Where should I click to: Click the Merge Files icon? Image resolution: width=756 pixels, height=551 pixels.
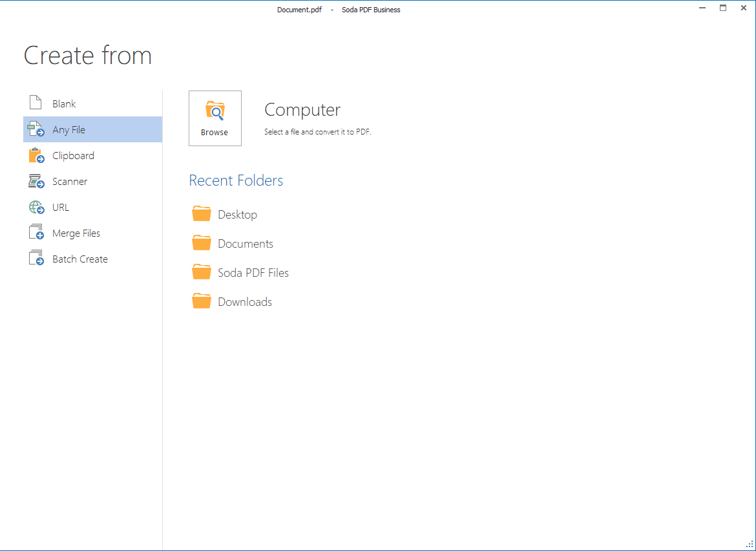click(x=36, y=232)
